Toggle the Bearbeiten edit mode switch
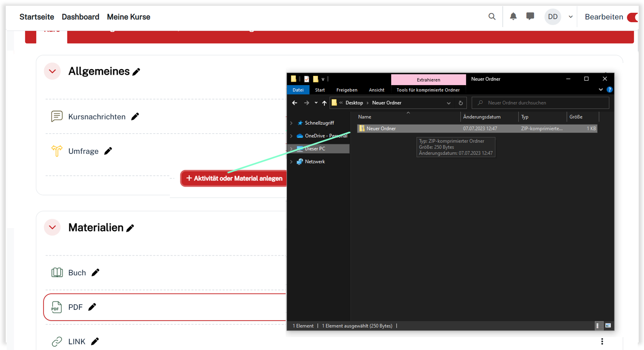The width and height of the screenshot is (644, 350). coord(633,17)
